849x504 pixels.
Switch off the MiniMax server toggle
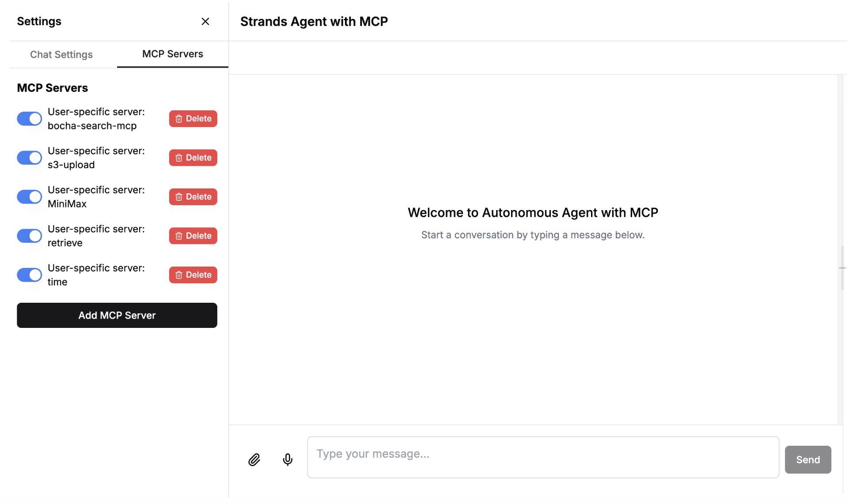[30, 197]
